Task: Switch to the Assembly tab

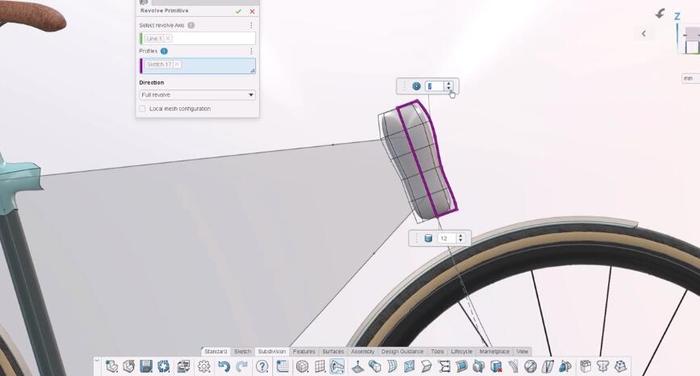Action: 362,352
